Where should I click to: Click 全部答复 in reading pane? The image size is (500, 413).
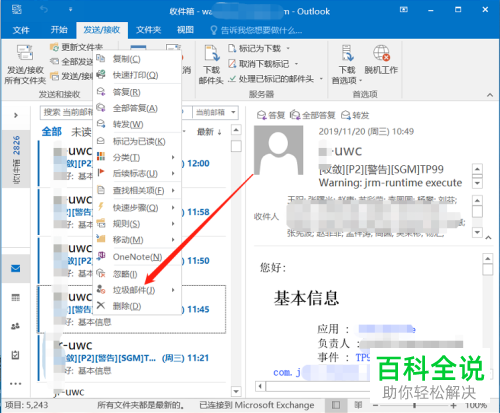313,115
